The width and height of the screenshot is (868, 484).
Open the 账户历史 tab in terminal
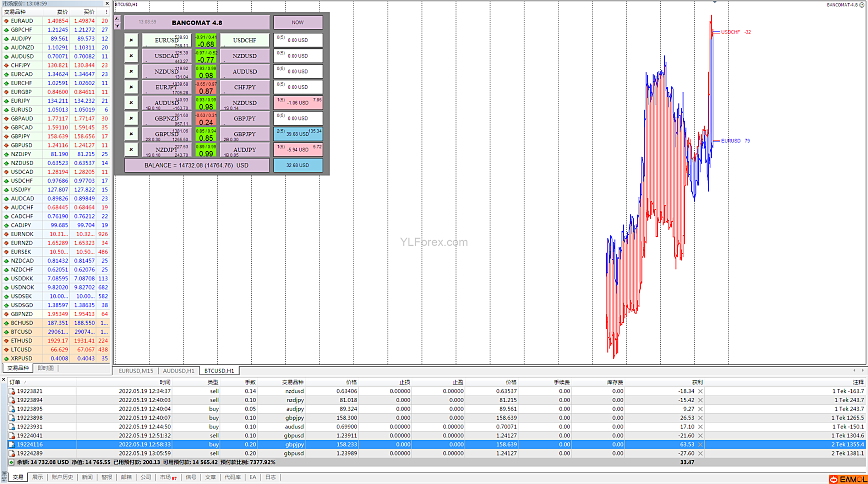click(62, 477)
